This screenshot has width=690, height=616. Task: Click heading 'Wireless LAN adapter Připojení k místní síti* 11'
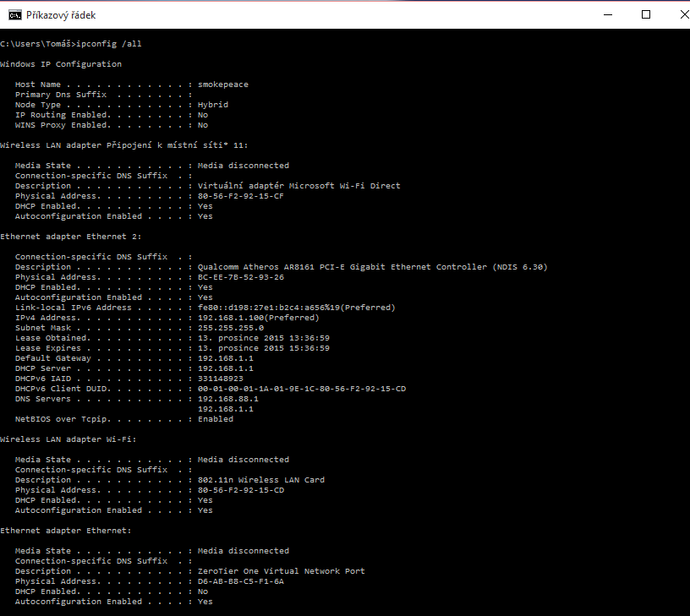click(124, 145)
